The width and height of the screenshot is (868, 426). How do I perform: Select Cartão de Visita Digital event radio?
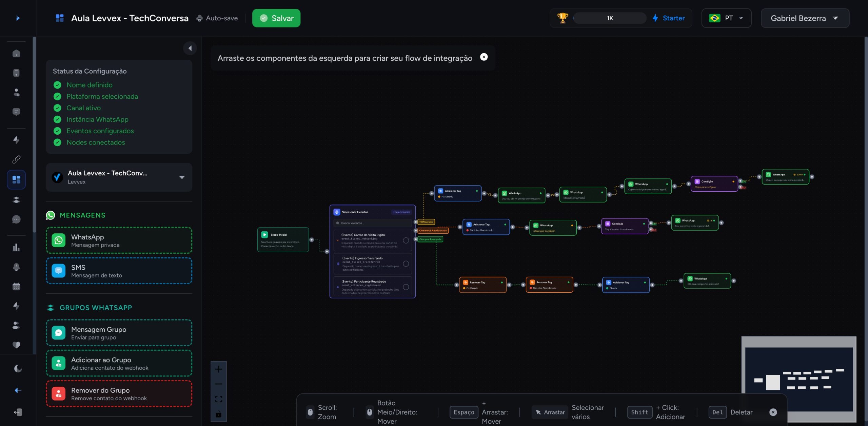point(406,240)
